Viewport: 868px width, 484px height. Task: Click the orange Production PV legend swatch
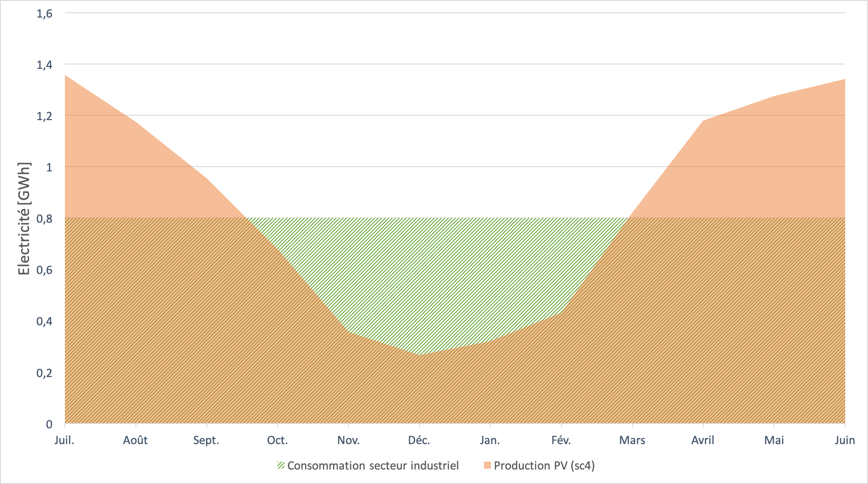pyautogui.click(x=487, y=466)
